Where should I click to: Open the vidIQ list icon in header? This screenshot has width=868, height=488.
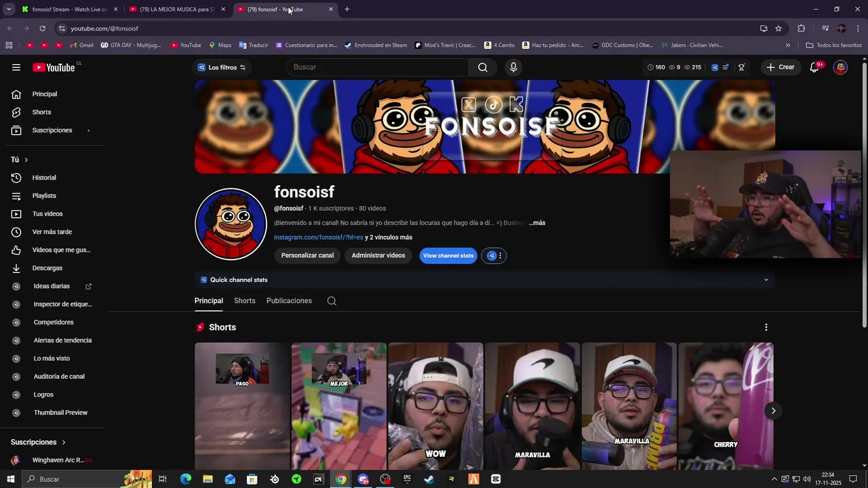coord(726,67)
